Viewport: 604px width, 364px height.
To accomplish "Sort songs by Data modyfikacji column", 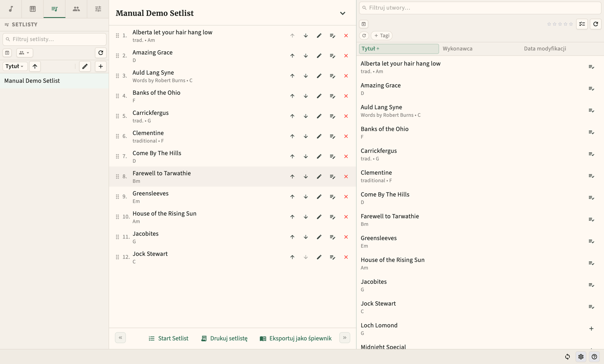I will (x=545, y=49).
